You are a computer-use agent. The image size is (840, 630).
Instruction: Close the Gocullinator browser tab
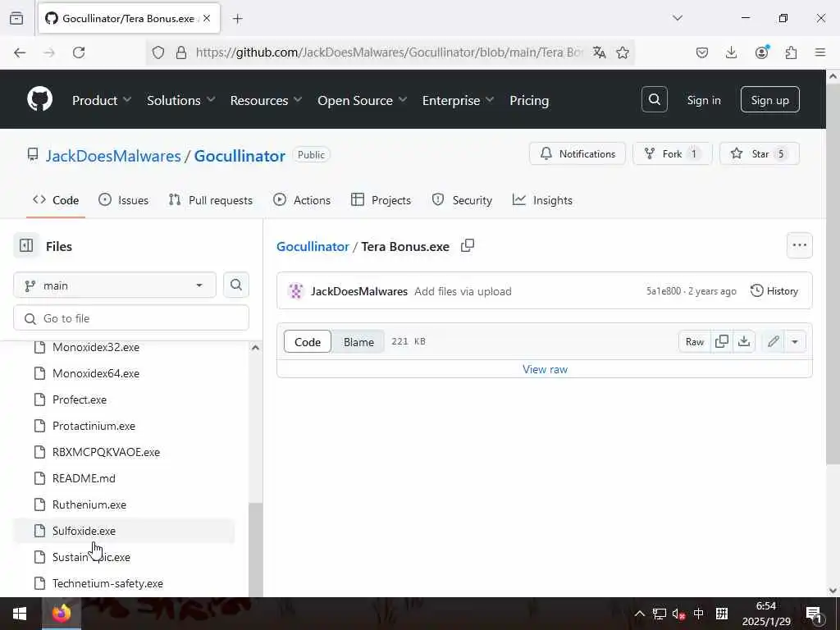[207, 18]
